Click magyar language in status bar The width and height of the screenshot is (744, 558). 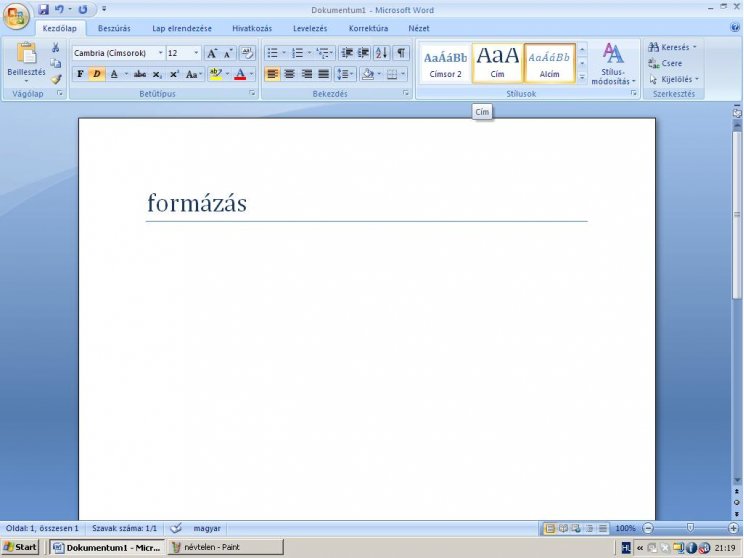(207, 528)
